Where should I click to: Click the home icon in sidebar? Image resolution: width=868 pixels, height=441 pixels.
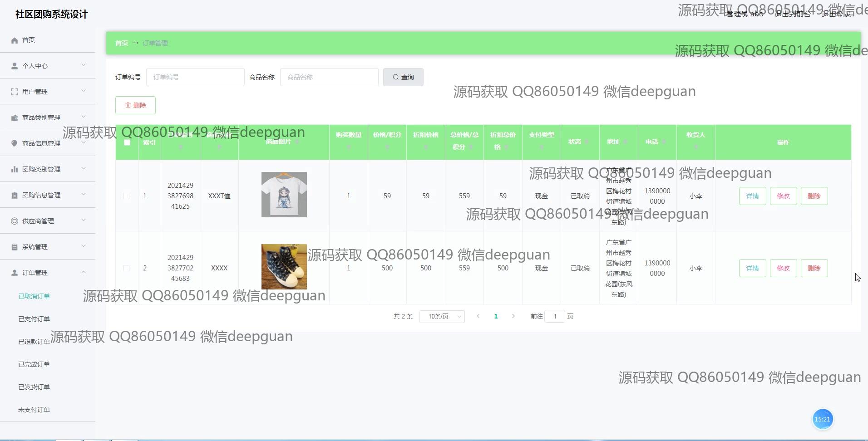pos(15,40)
